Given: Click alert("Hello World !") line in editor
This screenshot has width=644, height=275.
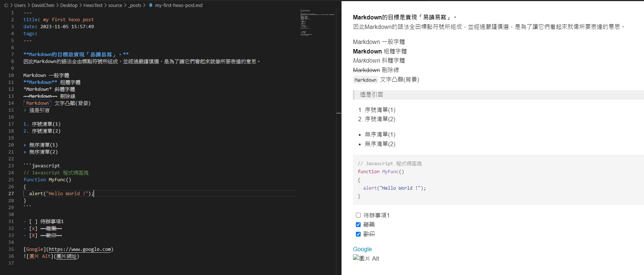Looking at the screenshot, I should [x=62, y=194].
